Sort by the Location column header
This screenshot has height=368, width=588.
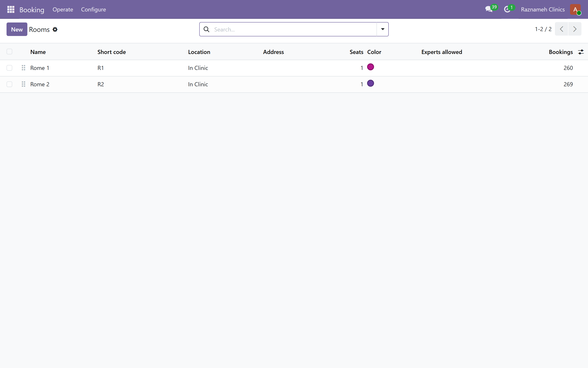pyautogui.click(x=199, y=52)
